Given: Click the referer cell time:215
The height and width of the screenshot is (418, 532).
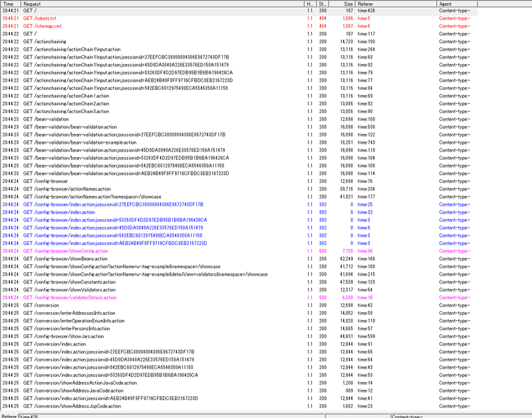Looking at the screenshot, I should click(366, 274).
